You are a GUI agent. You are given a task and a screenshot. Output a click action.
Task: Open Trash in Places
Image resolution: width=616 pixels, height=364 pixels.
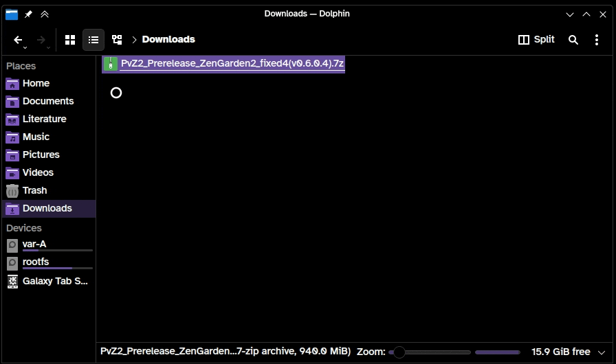tap(49, 190)
